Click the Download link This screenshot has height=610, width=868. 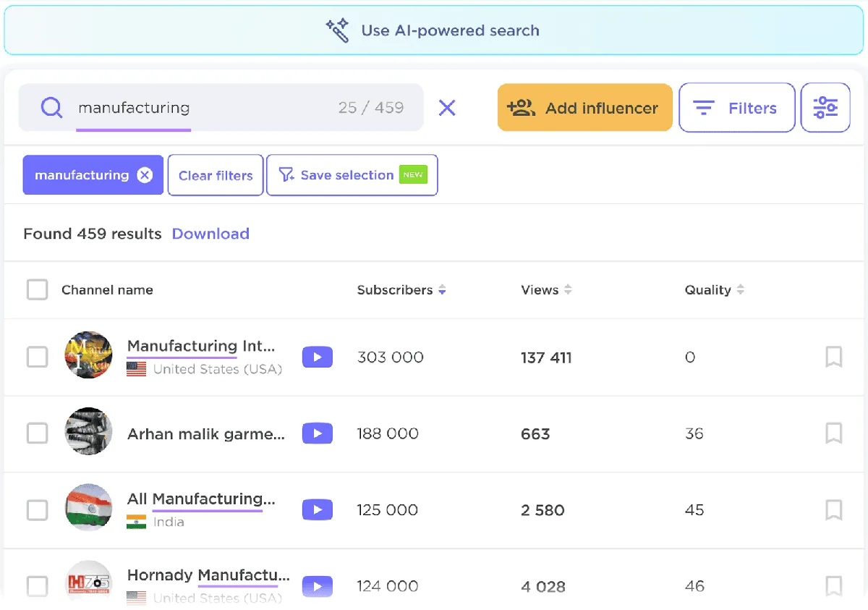tap(210, 234)
